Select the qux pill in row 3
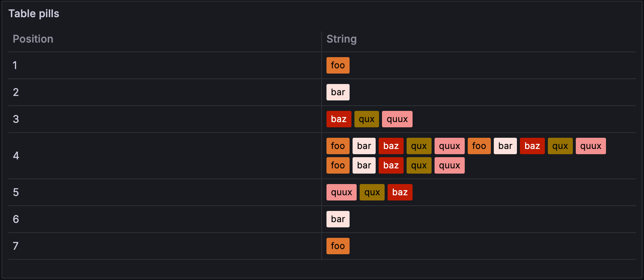This screenshot has width=644, height=280. [366, 119]
